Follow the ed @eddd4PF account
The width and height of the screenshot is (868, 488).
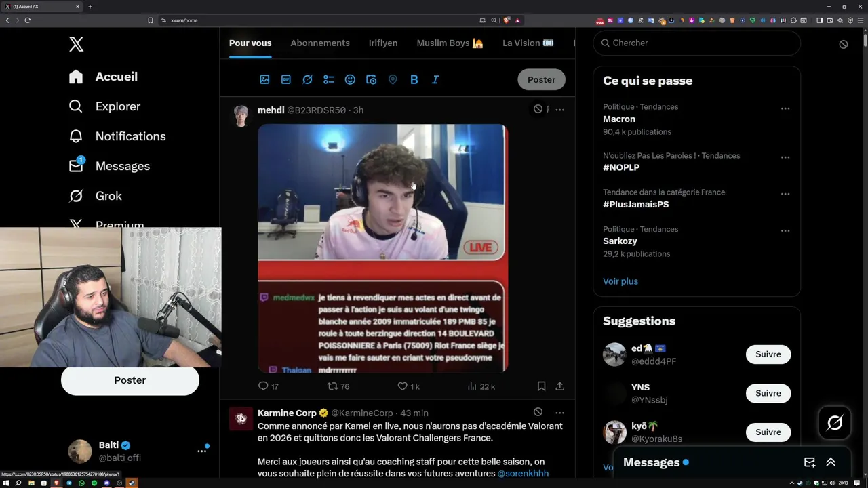(768, 354)
